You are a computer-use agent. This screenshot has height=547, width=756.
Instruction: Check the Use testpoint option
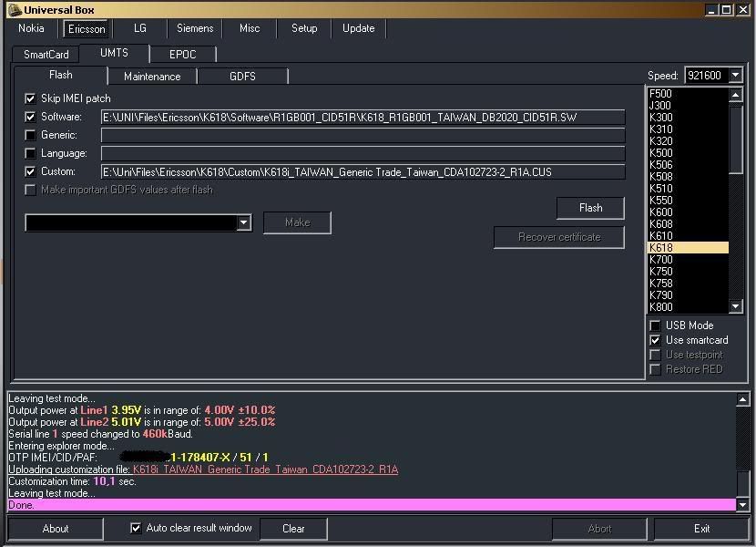click(x=655, y=355)
